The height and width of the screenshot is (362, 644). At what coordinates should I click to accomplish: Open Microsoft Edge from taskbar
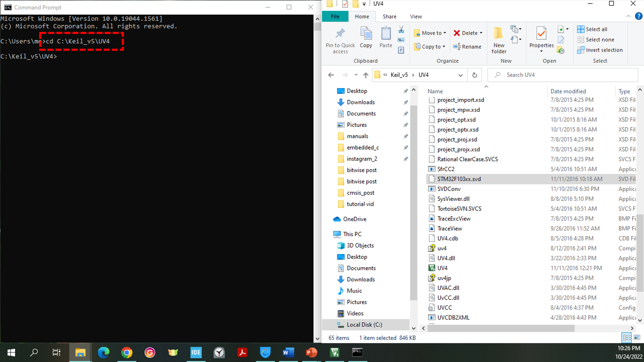pyautogui.click(x=103, y=352)
